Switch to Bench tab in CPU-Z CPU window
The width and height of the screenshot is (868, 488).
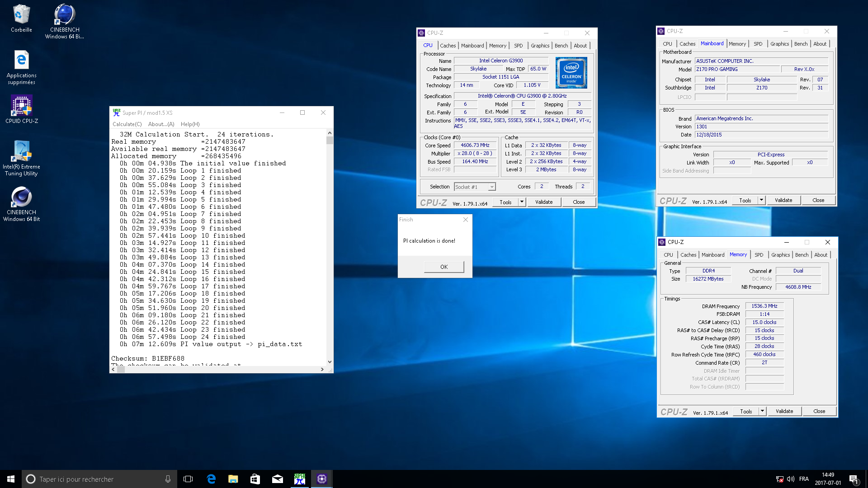tap(561, 46)
